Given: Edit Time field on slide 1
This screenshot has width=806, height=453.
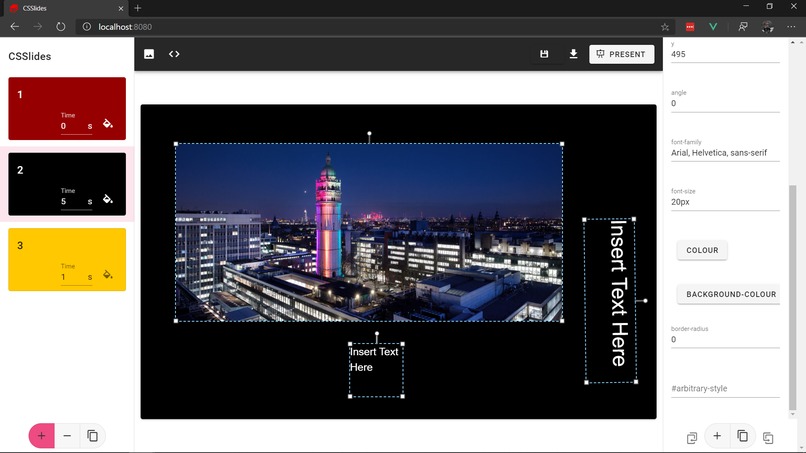Looking at the screenshot, I should pyautogui.click(x=76, y=126).
